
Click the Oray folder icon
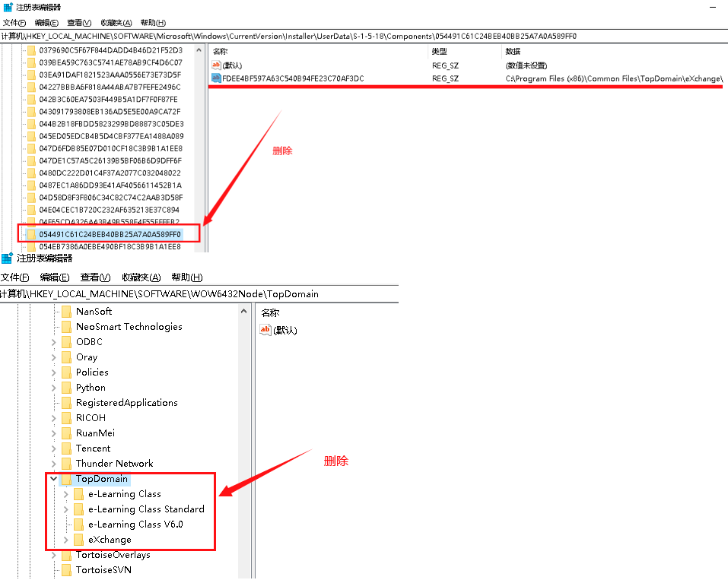[x=67, y=357]
